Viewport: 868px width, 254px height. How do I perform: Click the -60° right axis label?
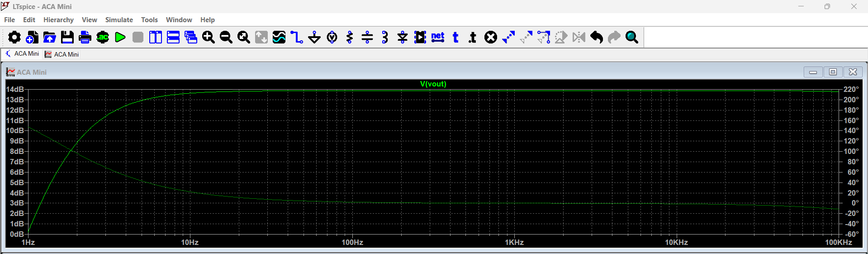coord(851,234)
